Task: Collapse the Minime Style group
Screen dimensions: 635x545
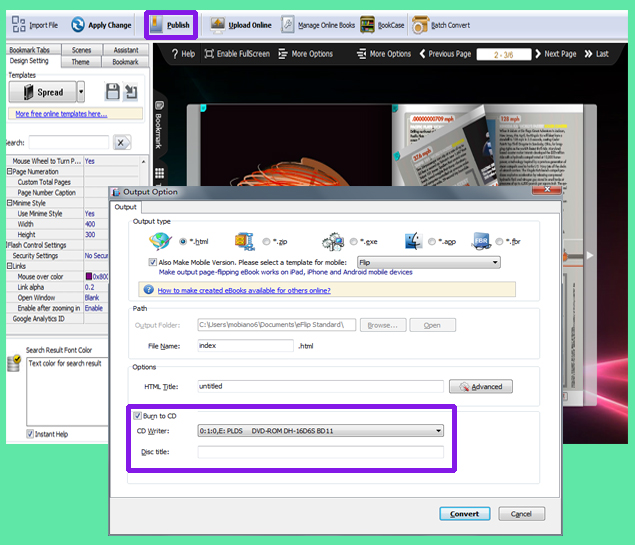Action: (x=9, y=203)
